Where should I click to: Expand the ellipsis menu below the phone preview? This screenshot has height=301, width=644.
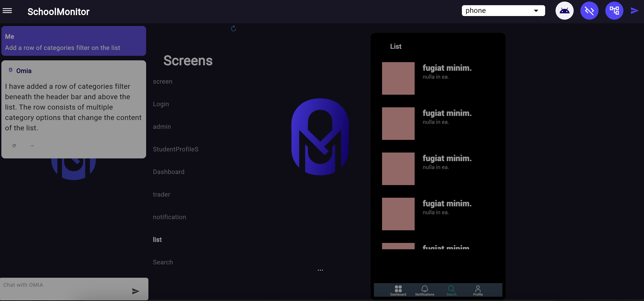pos(320,270)
